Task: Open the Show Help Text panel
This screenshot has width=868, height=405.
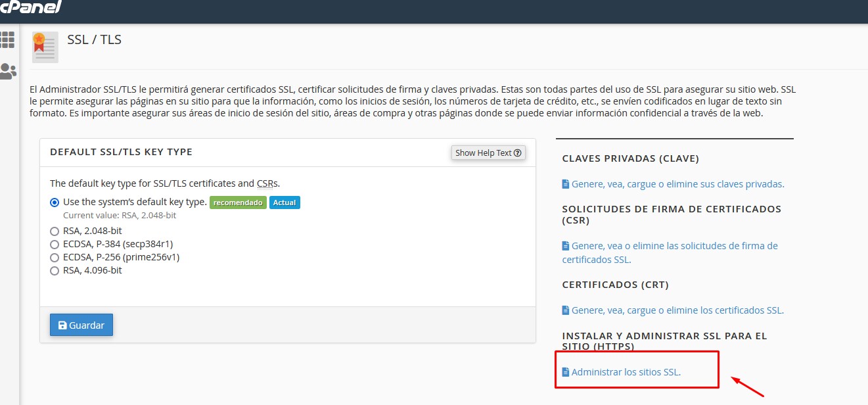Action: click(x=488, y=152)
